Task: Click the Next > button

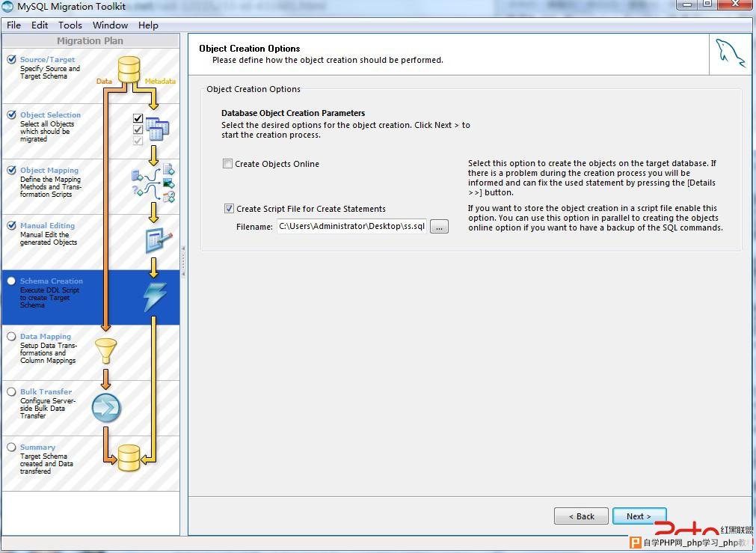Action: tap(639, 516)
